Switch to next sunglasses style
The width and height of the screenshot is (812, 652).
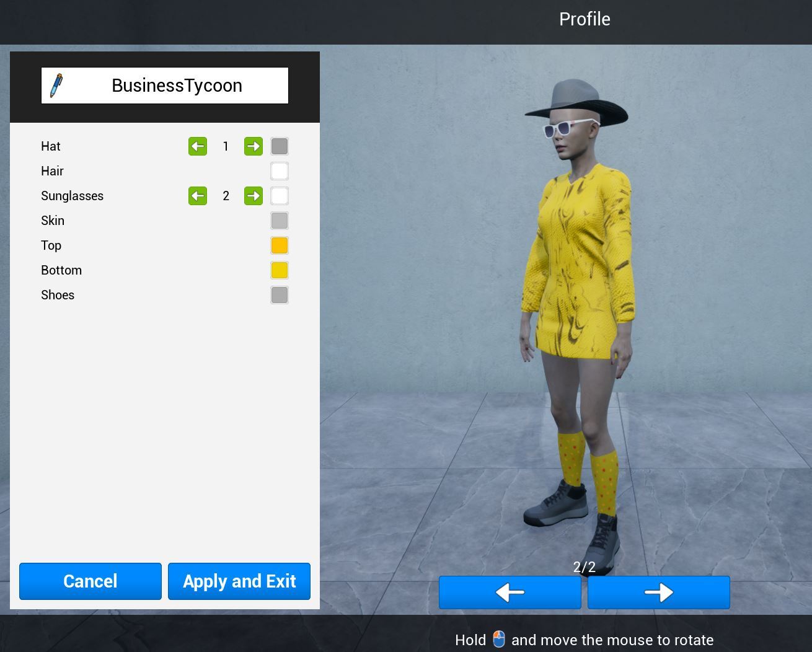click(254, 196)
